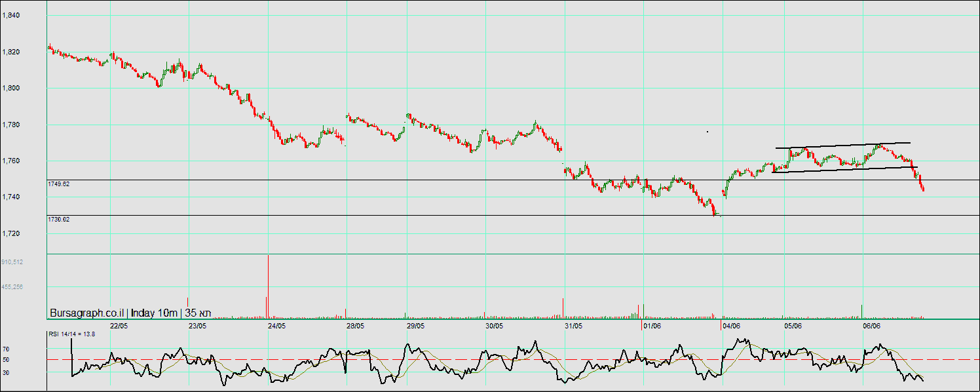980x392 pixels.
Task: Select the 01/06 date label
Action: [651, 325]
